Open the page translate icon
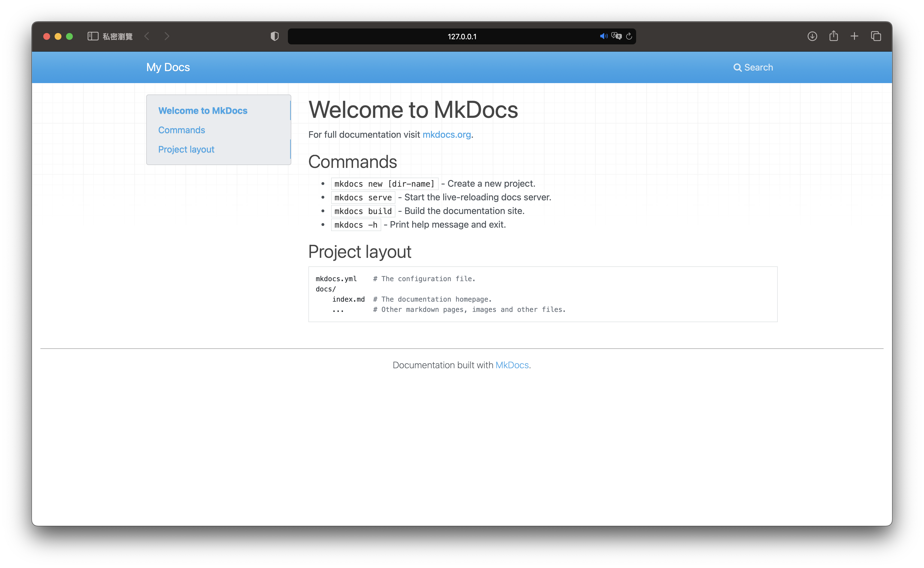The image size is (924, 568). pos(616,36)
